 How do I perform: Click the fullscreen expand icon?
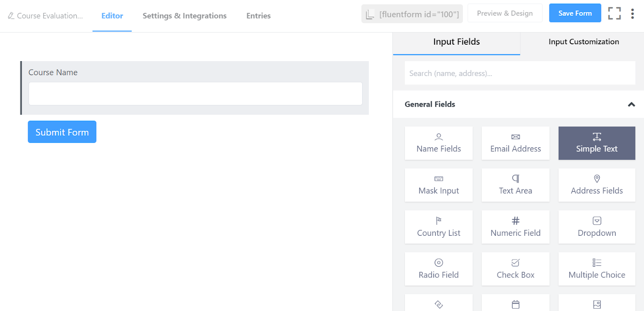[x=614, y=13]
